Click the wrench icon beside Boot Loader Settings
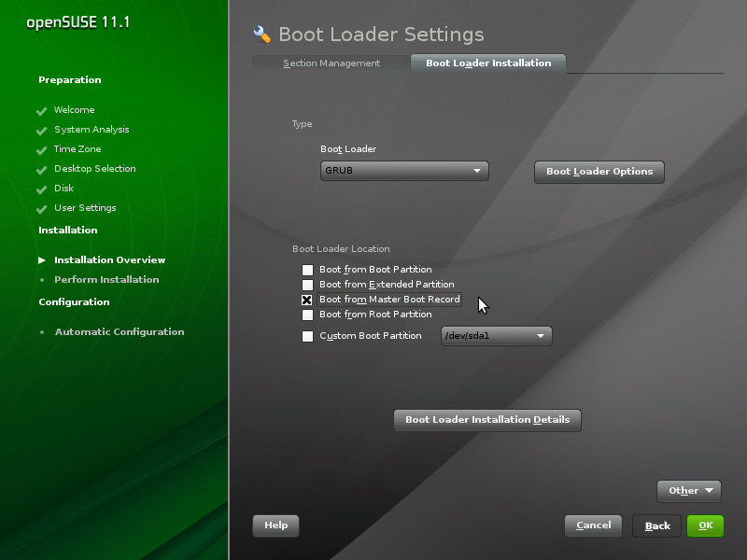 pyautogui.click(x=262, y=34)
